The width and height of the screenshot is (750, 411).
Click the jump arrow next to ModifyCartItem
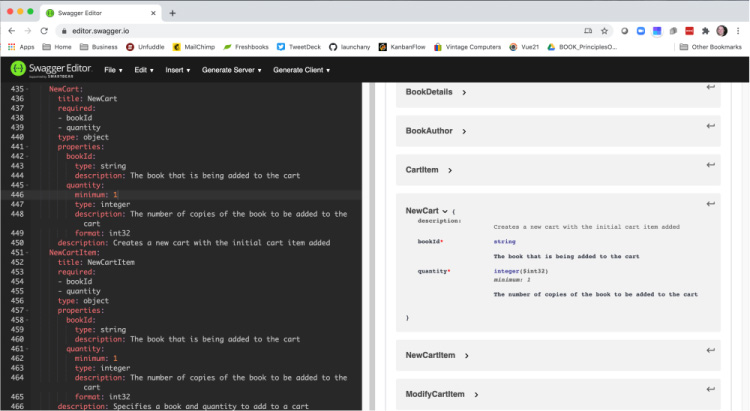pyautogui.click(x=710, y=389)
